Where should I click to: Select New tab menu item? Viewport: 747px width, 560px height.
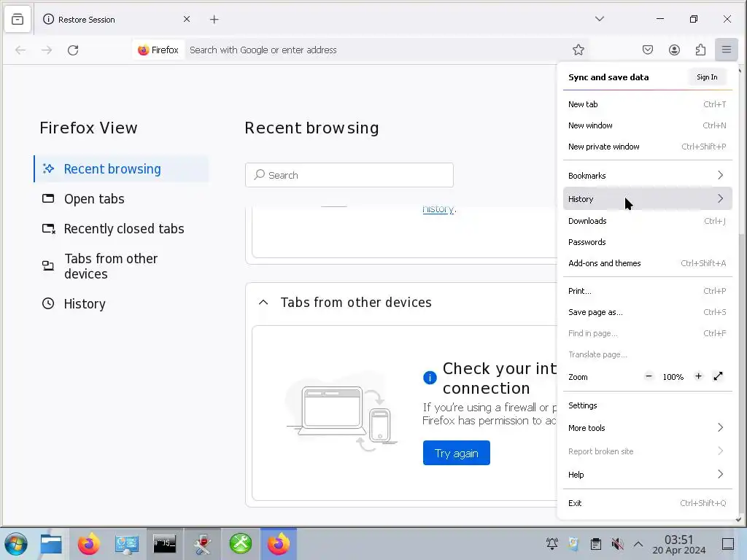pyautogui.click(x=647, y=104)
